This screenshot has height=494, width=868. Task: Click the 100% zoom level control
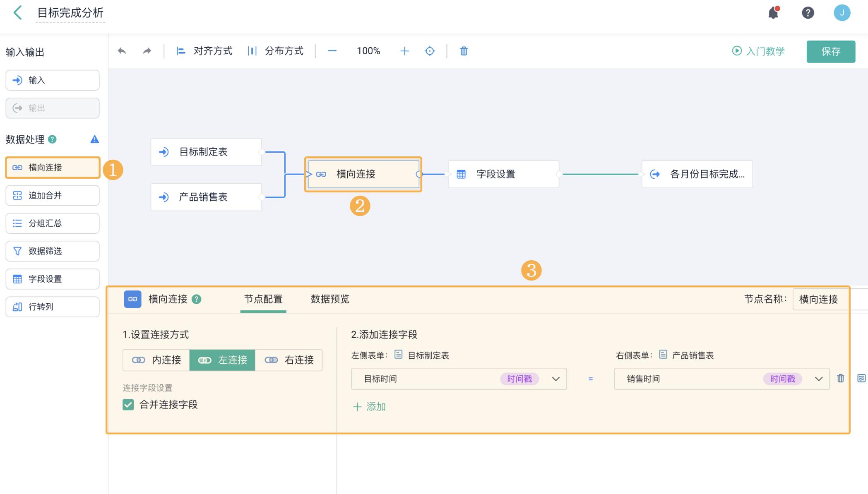pyautogui.click(x=368, y=50)
